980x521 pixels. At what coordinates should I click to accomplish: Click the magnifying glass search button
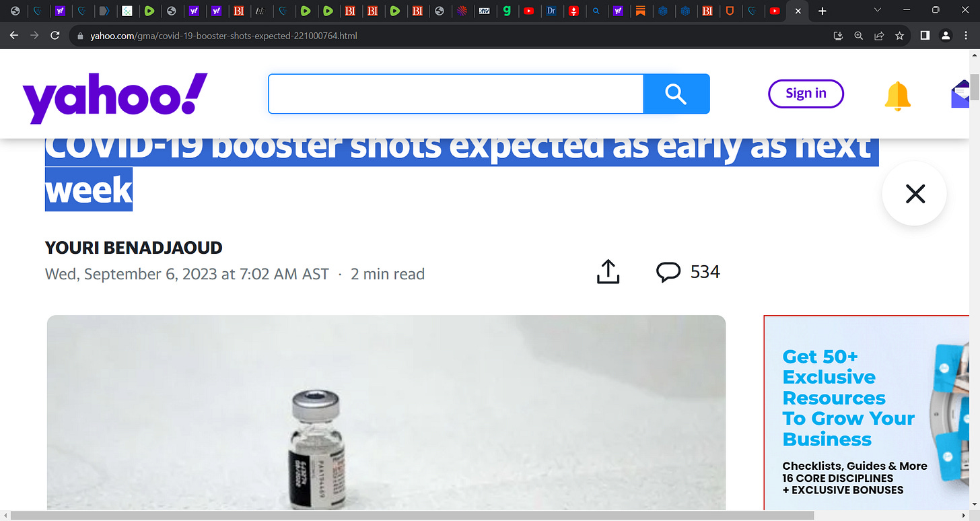coord(676,94)
